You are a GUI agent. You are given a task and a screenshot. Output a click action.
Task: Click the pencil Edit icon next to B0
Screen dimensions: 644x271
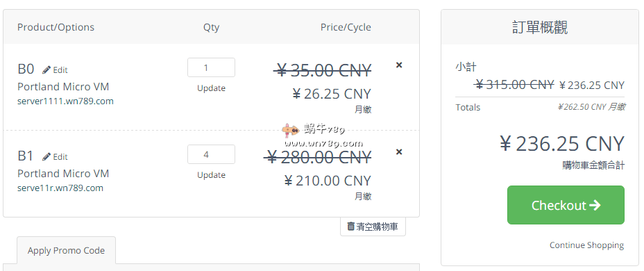click(46, 70)
